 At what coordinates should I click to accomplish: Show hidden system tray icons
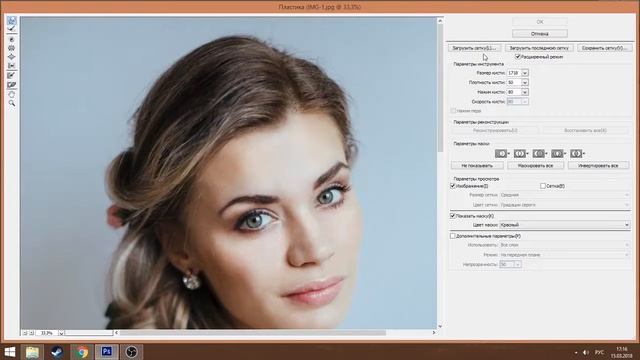pyautogui.click(x=576, y=352)
